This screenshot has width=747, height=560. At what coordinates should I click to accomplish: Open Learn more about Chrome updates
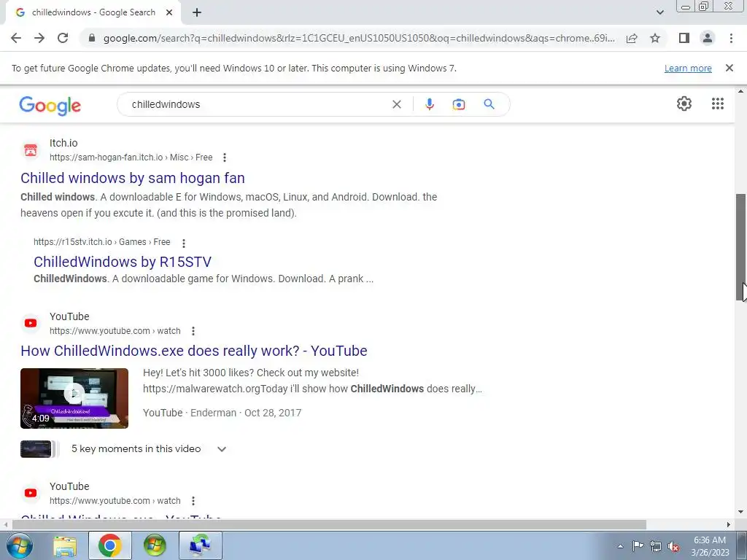click(688, 68)
